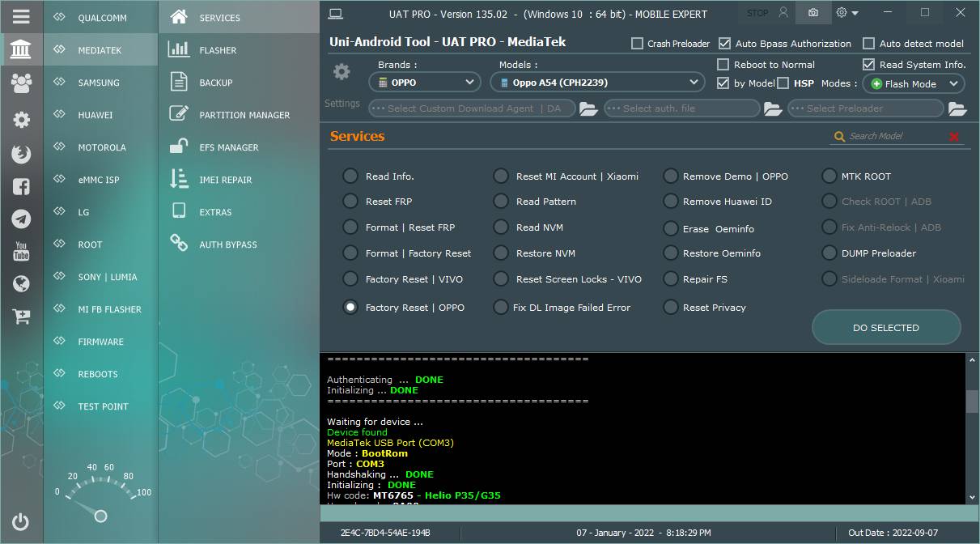This screenshot has height=544, width=980.
Task: Select Reset Privacy option
Action: (x=671, y=307)
